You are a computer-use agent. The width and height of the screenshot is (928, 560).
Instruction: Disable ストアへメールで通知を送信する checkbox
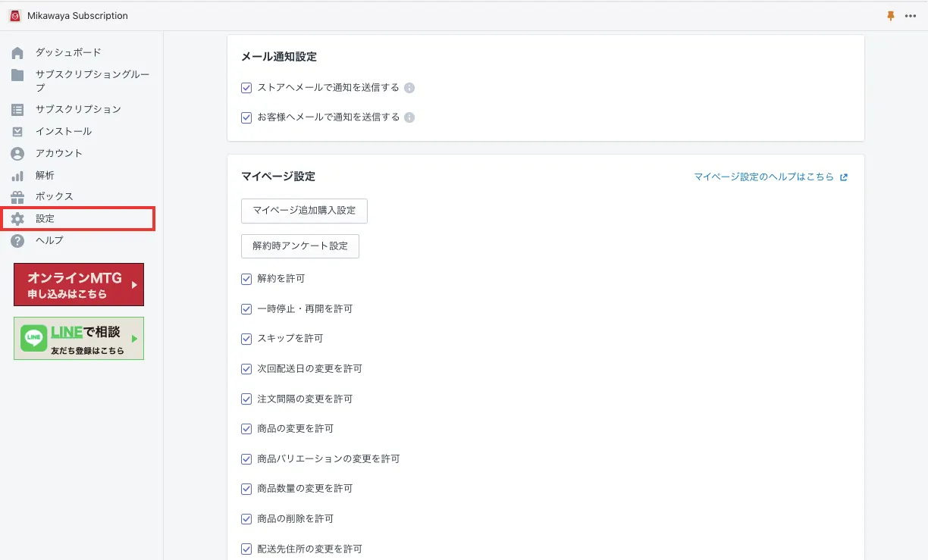pyautogui.click(x=246, y=88)
